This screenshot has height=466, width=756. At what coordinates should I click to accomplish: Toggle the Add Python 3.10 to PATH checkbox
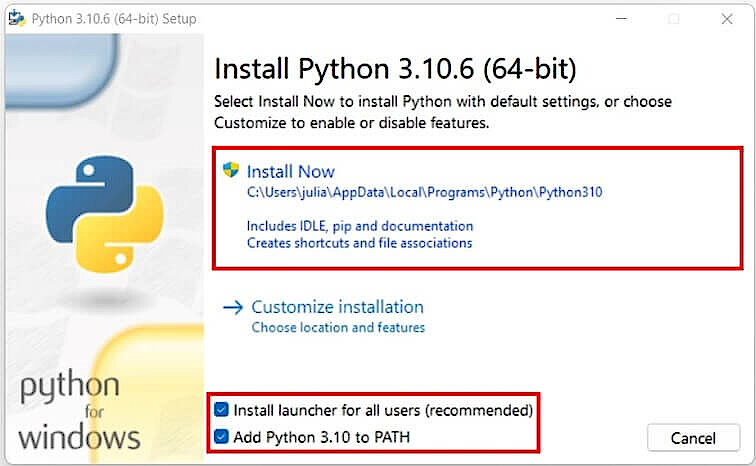(x=221, y=436)
